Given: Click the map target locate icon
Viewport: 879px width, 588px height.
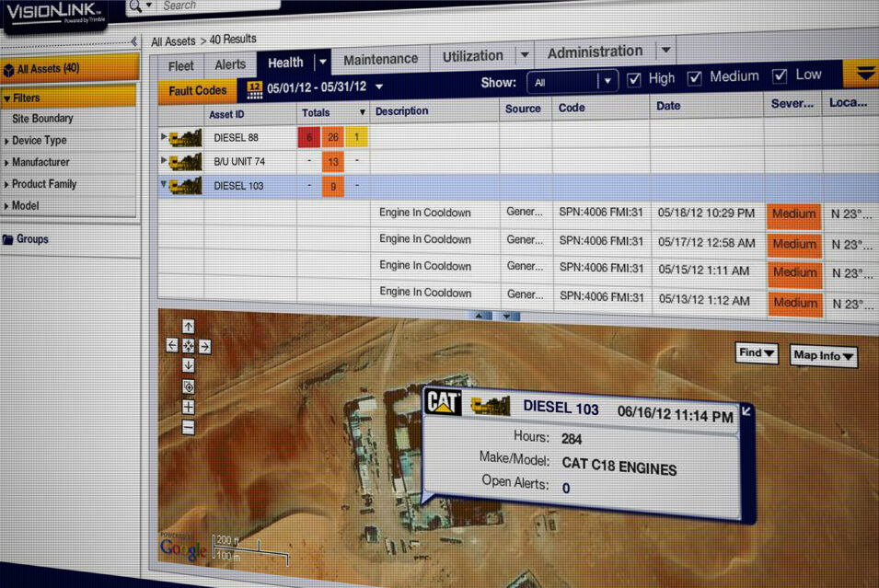Looking at the screenshot, I should [x=189, y=386].
